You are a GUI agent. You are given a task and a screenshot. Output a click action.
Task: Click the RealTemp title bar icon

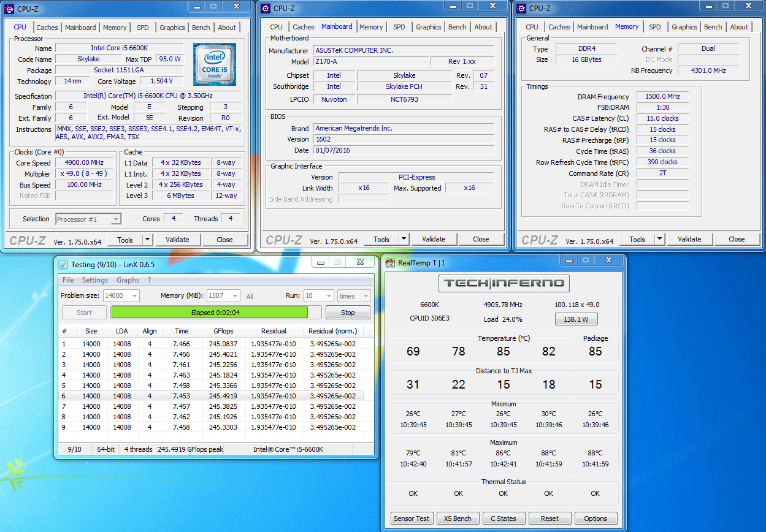[390, 263]
